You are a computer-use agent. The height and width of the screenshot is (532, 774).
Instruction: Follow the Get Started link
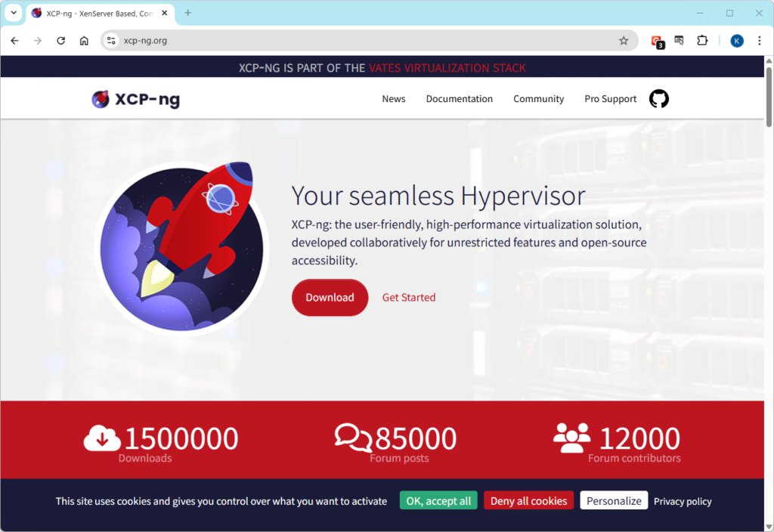[x=408, y=298]
